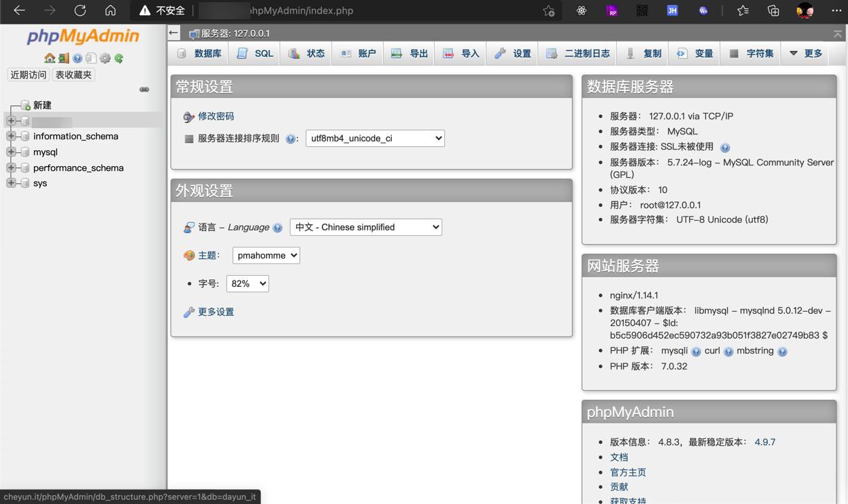This screenshot has height=504, width=848.
Task: Open the theme dropdown showing pmahomme
Action: 266,256
